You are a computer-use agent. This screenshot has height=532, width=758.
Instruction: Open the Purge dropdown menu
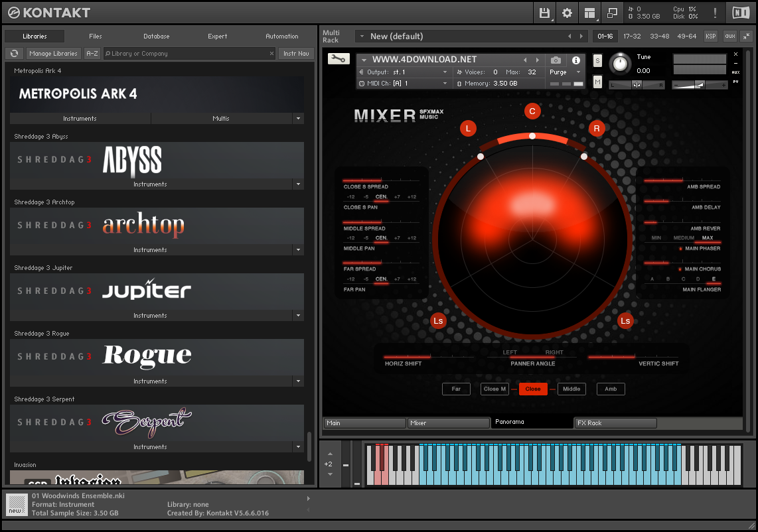click(x=565, y=72)
